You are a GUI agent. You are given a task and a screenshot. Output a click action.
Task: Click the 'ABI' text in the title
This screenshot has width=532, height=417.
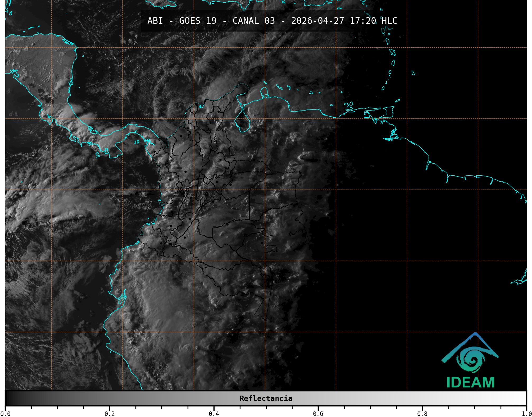coord(155,21)
